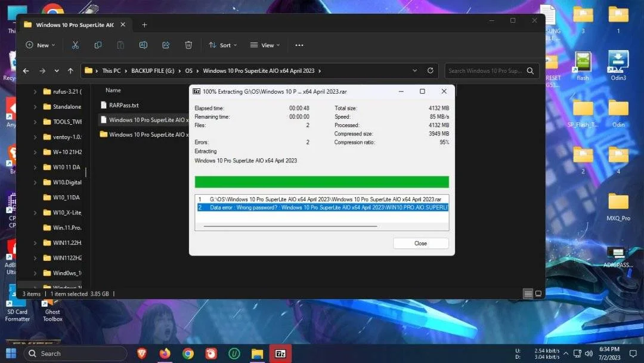644x363 pixels.
Task: Add a new Explorer tab
Action: (x=144, y=24)
